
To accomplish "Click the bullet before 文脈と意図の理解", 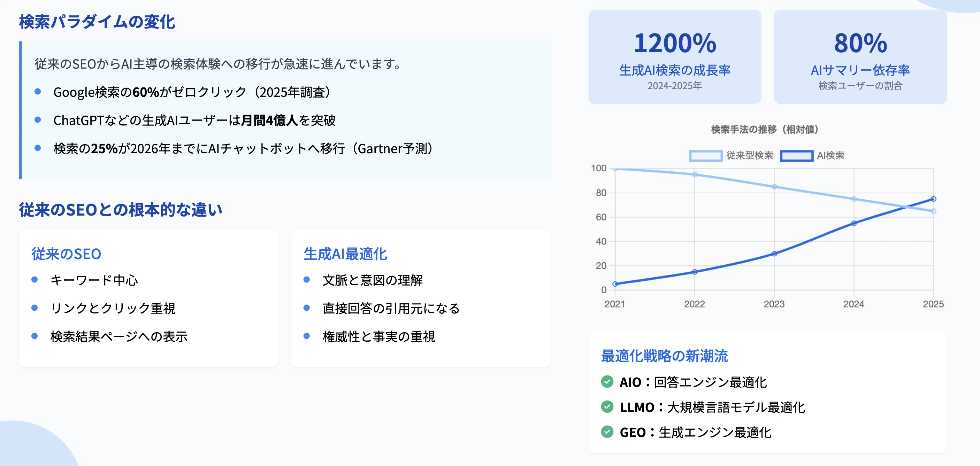I will [307, 280].
